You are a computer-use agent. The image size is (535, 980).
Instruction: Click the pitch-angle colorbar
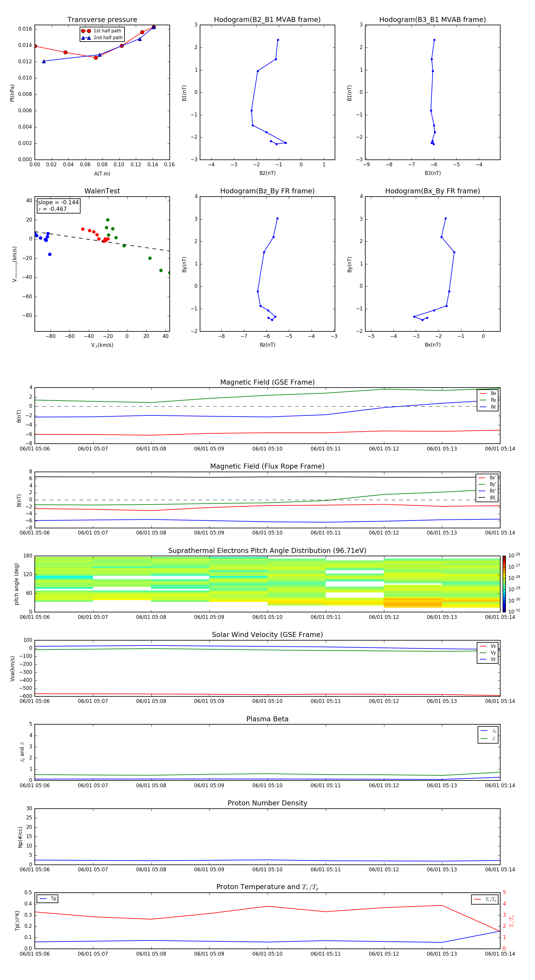[504, 584]
